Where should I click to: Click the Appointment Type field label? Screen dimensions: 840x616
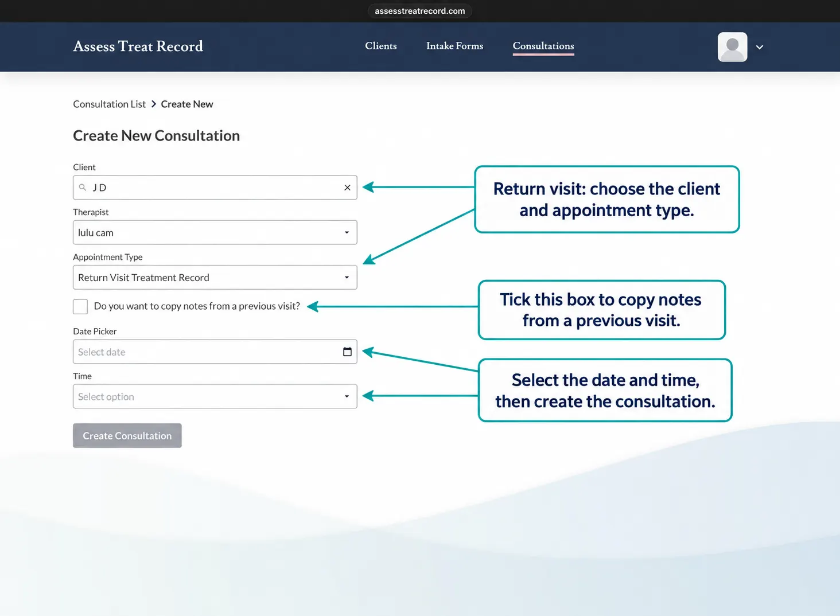[108, 257]
